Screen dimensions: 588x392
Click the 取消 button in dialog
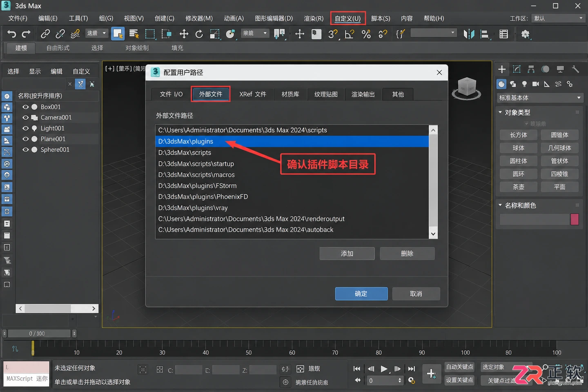[416, 294]
